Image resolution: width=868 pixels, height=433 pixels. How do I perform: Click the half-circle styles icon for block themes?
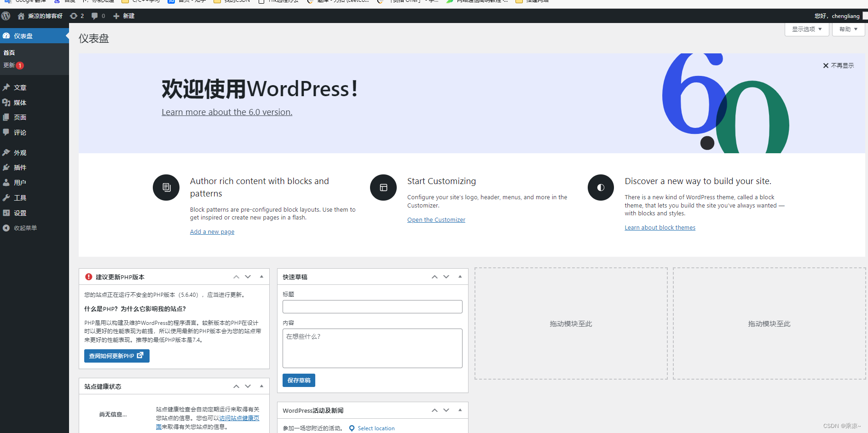point(601,187)
